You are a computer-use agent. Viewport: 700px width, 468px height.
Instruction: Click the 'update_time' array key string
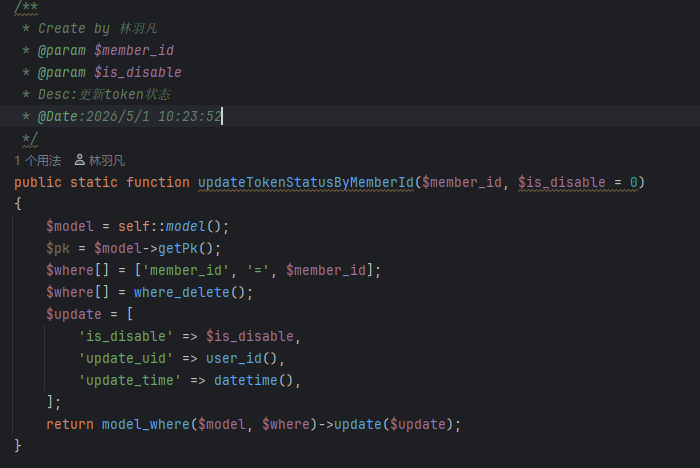[x=129, y=380]
